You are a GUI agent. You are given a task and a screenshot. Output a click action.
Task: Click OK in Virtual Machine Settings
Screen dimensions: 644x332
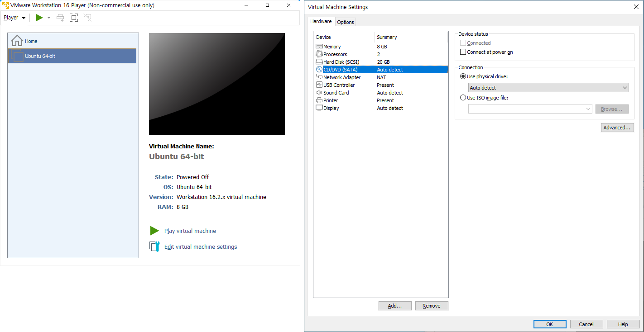(x=550, y=324)
